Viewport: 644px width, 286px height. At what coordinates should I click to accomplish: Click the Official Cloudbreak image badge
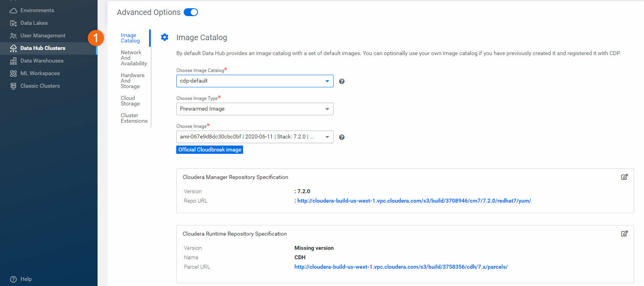210,150
